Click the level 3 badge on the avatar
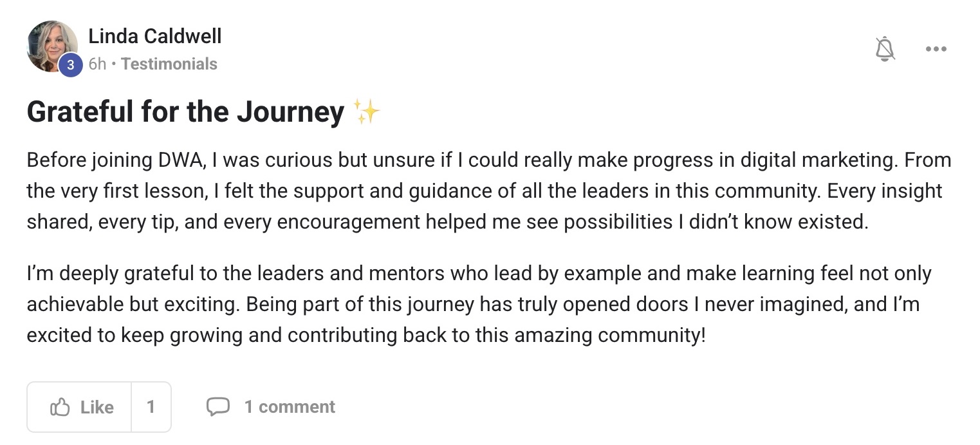Image resolution: width=980 pixels, height=445 pixels. (71, 65)
